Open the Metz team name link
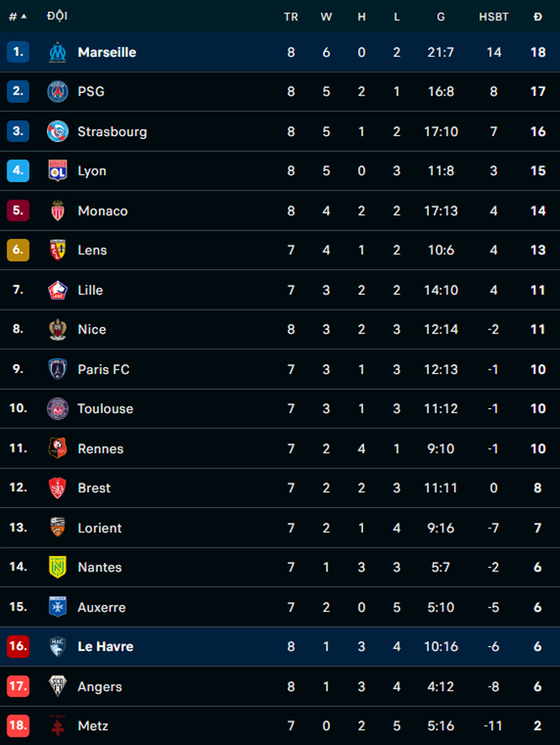 pos(93,726)
